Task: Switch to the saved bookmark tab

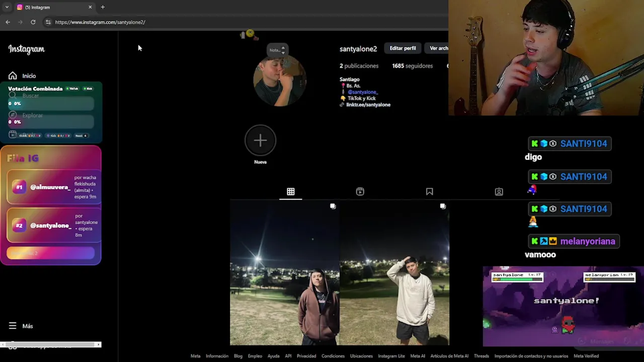Action: 430,192
